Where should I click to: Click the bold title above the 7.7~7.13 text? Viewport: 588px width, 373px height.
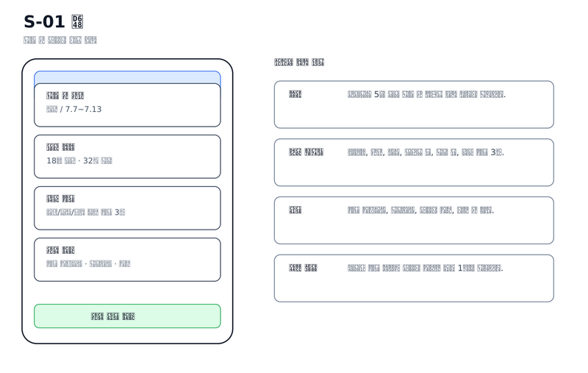coord(65,96)
